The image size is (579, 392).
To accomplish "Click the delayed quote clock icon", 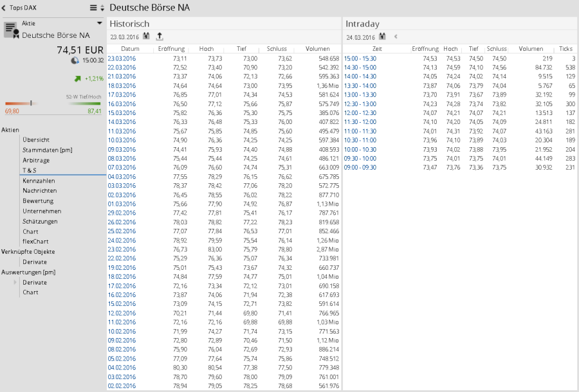I will click(x=75, y=60).
